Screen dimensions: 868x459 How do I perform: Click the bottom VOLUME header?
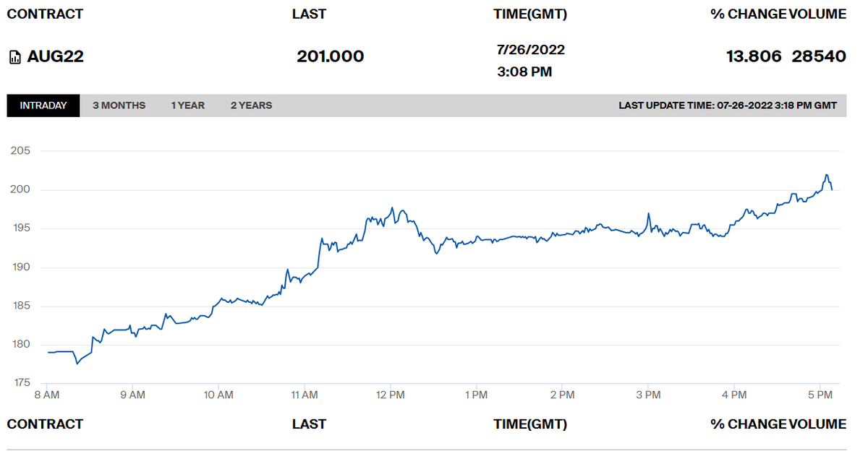point(817,424)
